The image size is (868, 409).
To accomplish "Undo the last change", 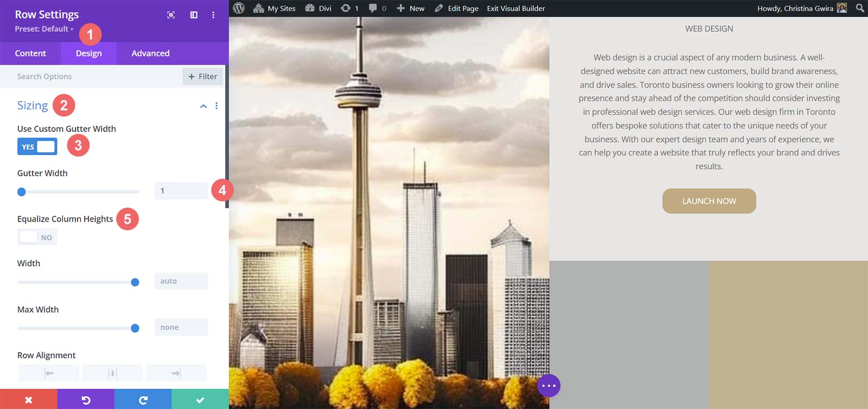I will pyautogui.click(x=86, y=399).
